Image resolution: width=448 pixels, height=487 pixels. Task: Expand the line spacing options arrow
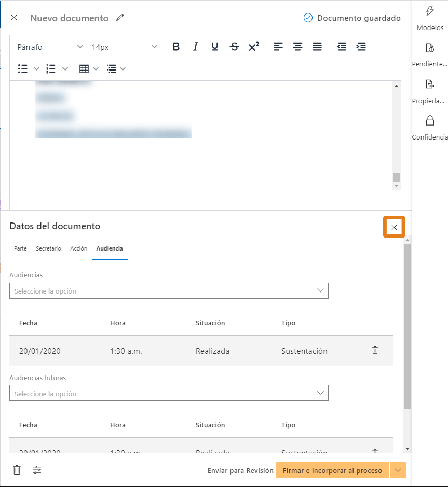coord(123,68)
